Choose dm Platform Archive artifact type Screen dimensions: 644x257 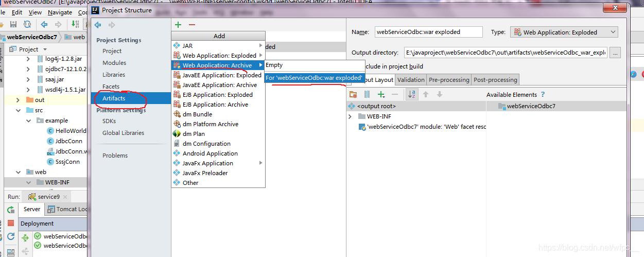[218, 124]
